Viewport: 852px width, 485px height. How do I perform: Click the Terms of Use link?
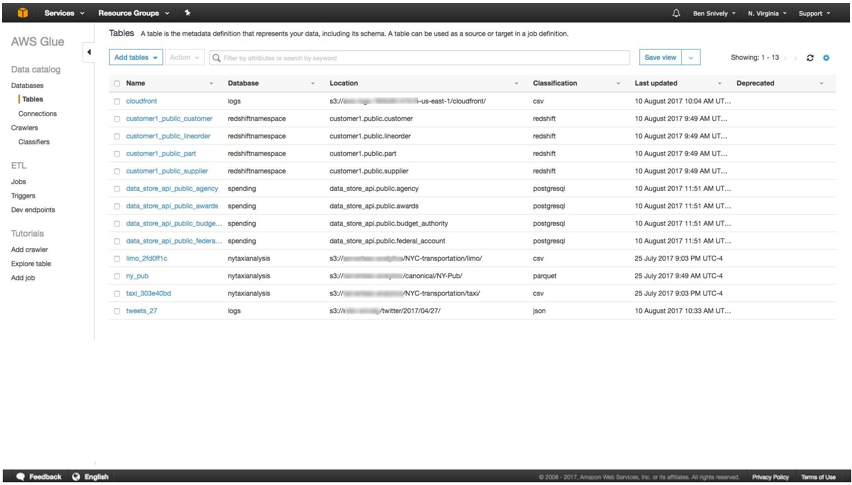[x=818, y=477]
